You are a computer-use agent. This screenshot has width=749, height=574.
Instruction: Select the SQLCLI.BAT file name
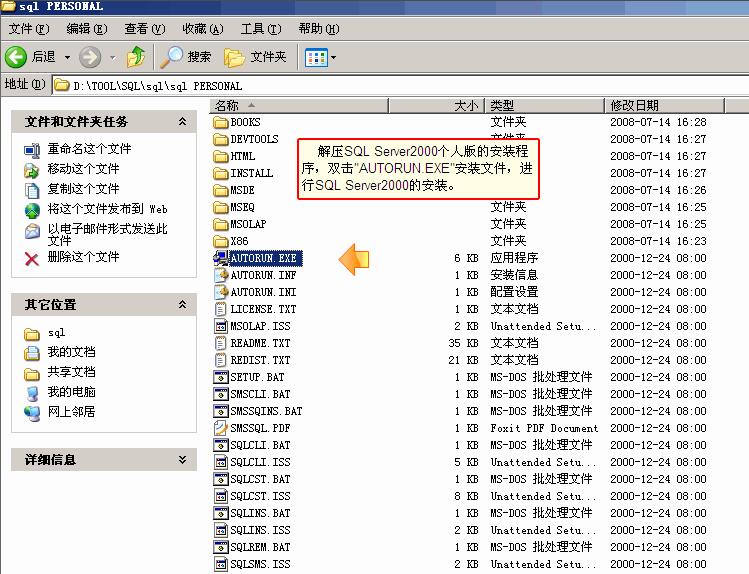(260, 446)
